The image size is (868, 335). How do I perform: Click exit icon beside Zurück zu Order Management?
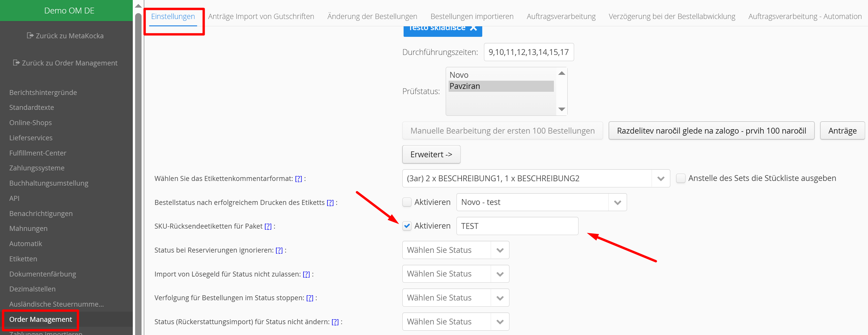pos(16,63)
